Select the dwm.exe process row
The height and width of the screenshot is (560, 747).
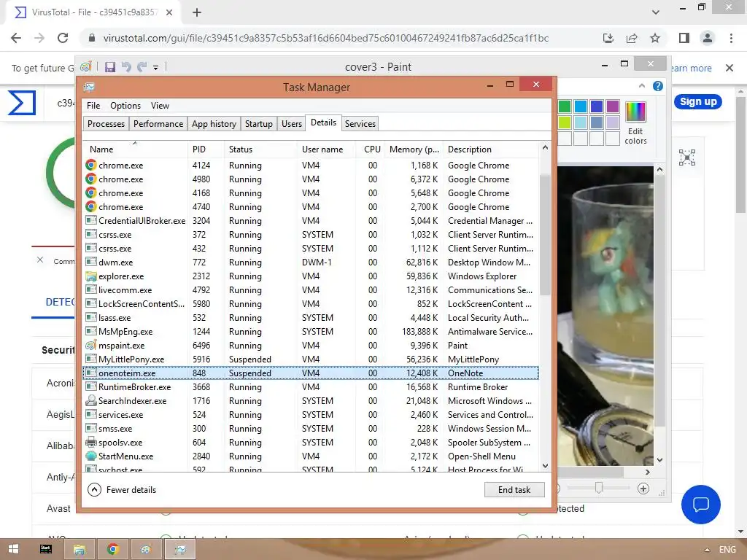point(311,262)
